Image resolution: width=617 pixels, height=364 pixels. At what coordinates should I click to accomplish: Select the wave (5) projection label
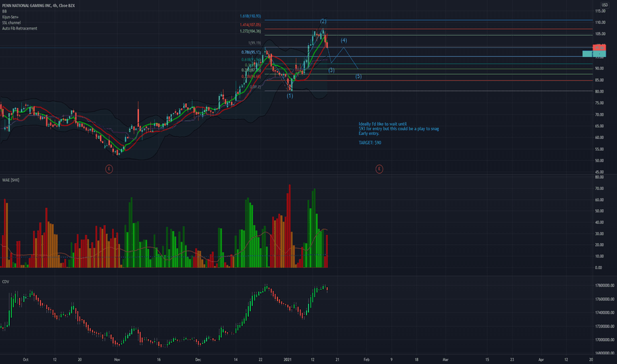(358, 76)
